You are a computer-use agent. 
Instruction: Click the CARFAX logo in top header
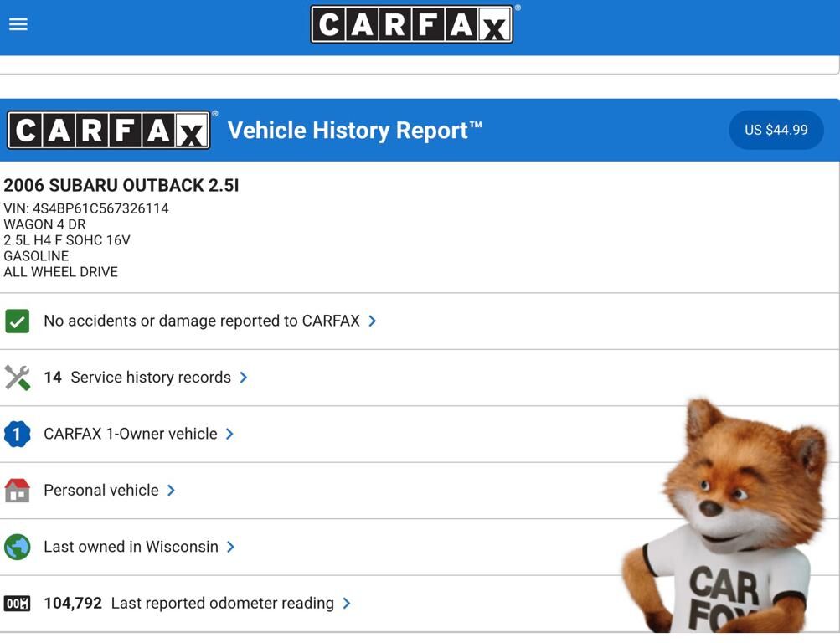(412, 24)
